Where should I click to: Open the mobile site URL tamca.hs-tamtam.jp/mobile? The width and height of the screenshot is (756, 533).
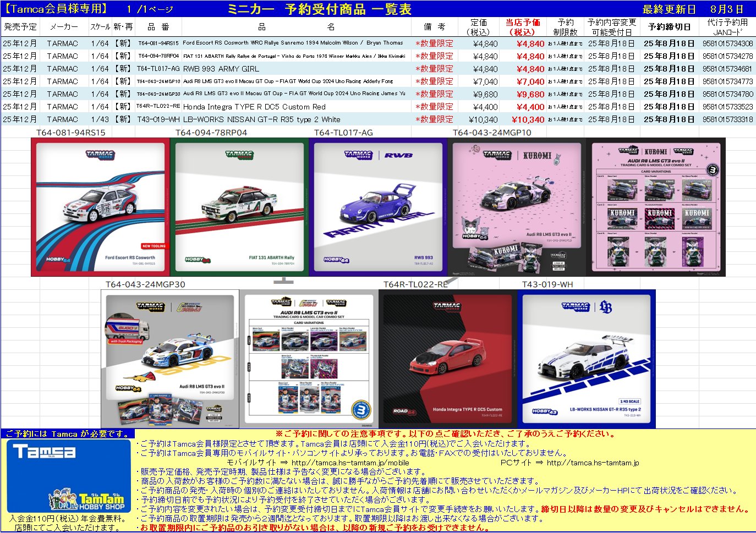(x=350, y=463)
